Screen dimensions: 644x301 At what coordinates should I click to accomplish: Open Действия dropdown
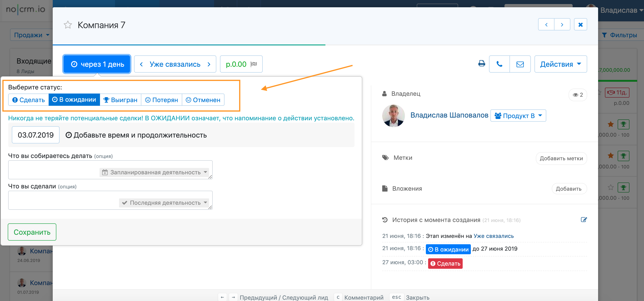tap(561, 64)
